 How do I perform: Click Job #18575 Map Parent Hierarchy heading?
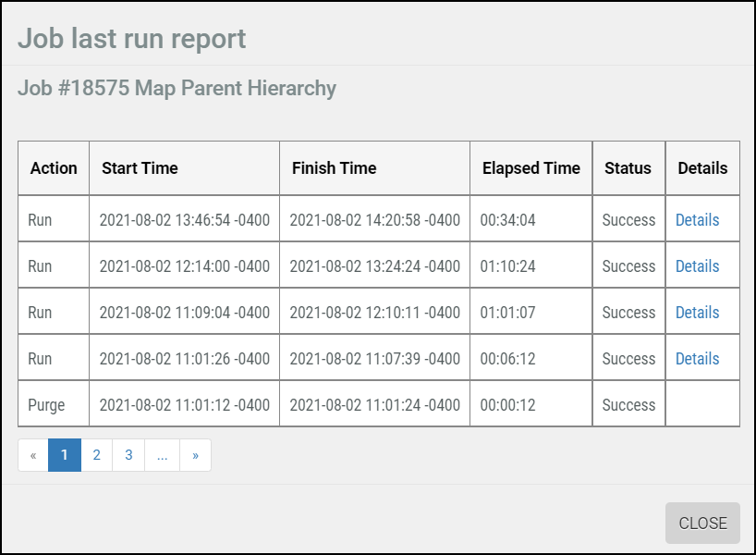177,88
